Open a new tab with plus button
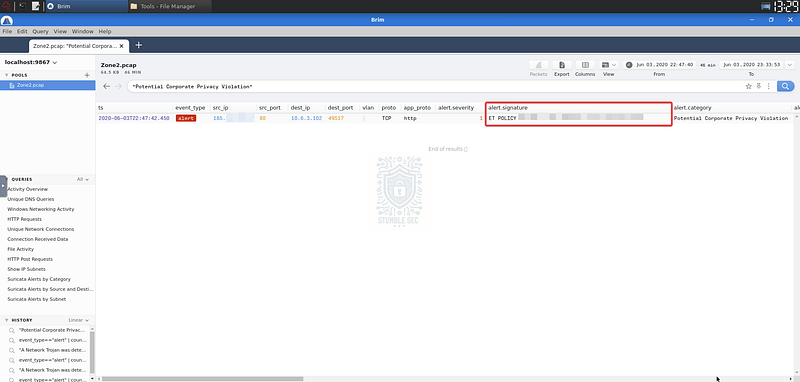Viewport: 800px width, 382px height. [x=138, y=45]
